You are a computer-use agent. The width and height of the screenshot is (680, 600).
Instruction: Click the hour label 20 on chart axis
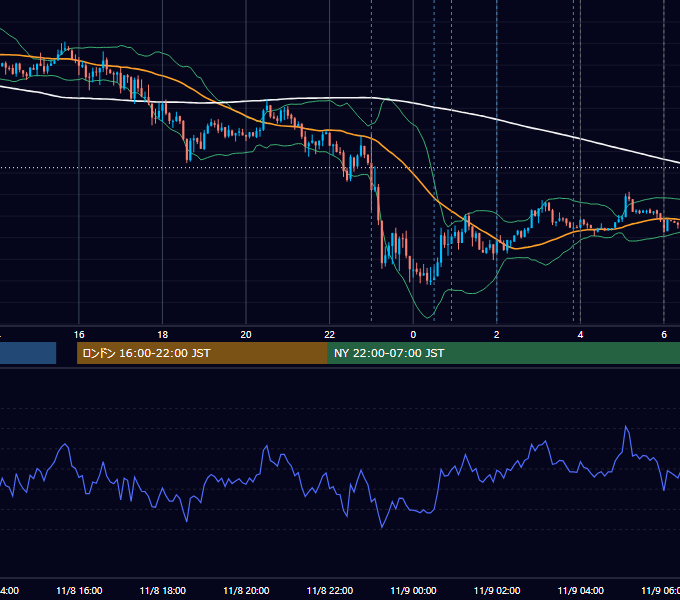click(246, 335)
